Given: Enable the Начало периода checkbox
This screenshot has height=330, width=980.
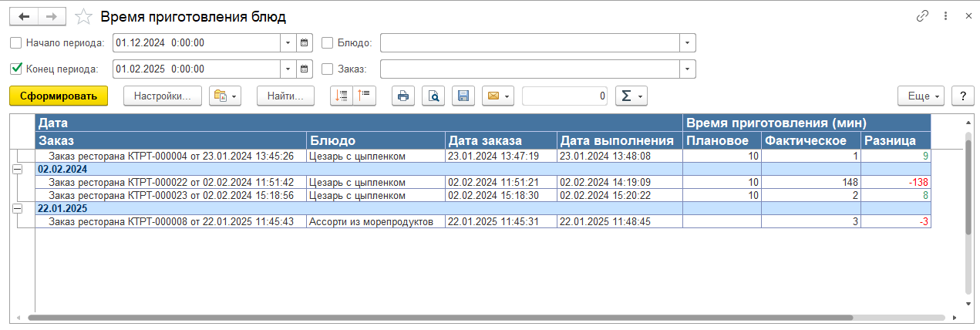Looking at the screenshot, I should pyautogui.click(x=16, y=43).
